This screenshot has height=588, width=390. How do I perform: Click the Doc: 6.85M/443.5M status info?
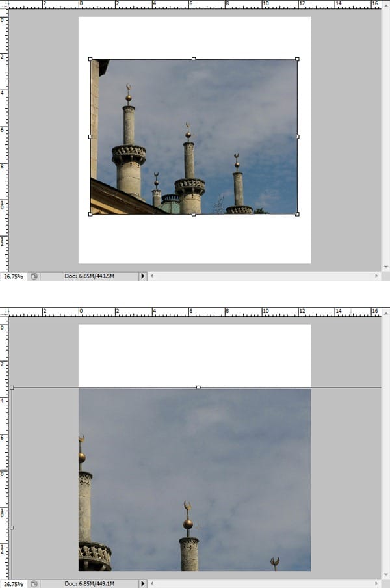pos(89,276)
